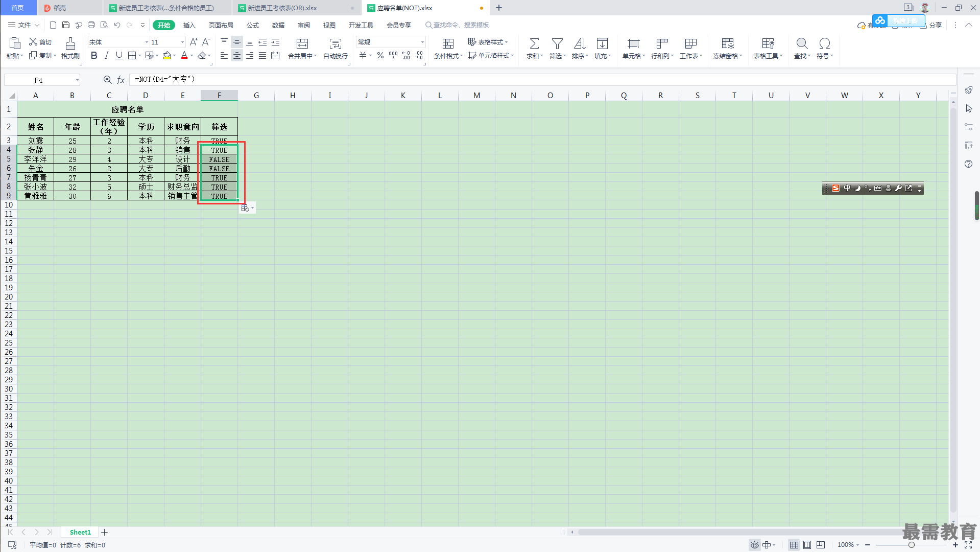Image resolution: width=980 pixels, height=552 pixels.
Task: Click the Copy (复制) button
Action: click(42, 56)
